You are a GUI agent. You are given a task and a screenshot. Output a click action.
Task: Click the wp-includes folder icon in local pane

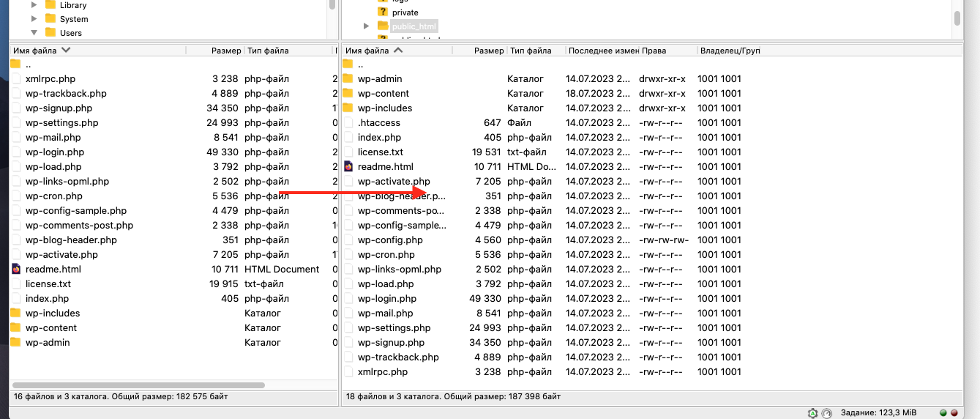click(x=16, y=313)
